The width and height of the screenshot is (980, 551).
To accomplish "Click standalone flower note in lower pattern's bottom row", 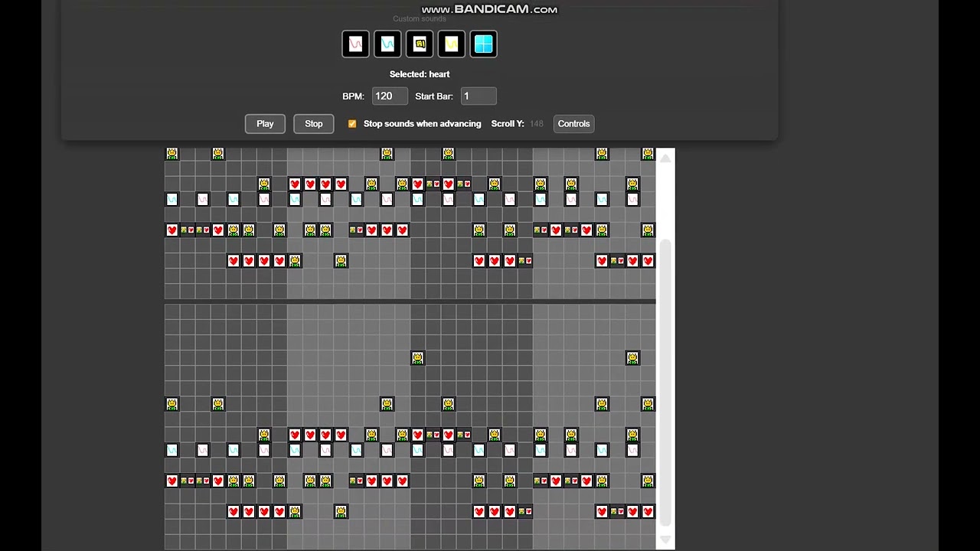I will (x=341, y=511).
